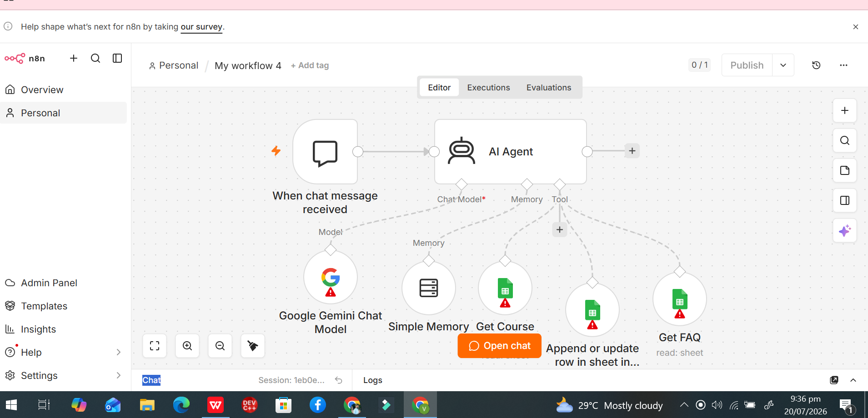Image resolution: width=868 pixels, height=418 pixels.
Task: Click Add node plus on canvas toolbar
Action: pyautogui.click(x=845, y=110)
